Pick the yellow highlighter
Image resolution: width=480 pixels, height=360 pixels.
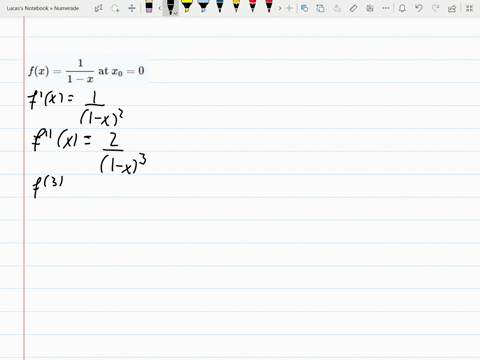pyautogui.click(x=187, y=6)
